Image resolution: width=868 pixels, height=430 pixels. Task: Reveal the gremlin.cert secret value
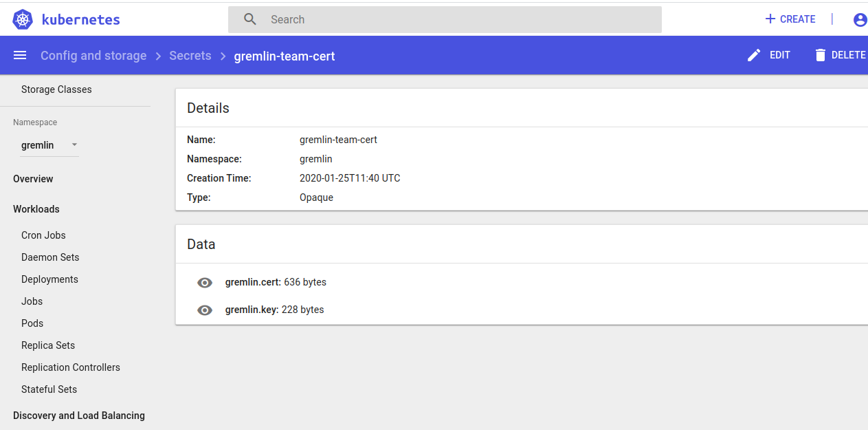pyautogui.click(x=205, y=283)
